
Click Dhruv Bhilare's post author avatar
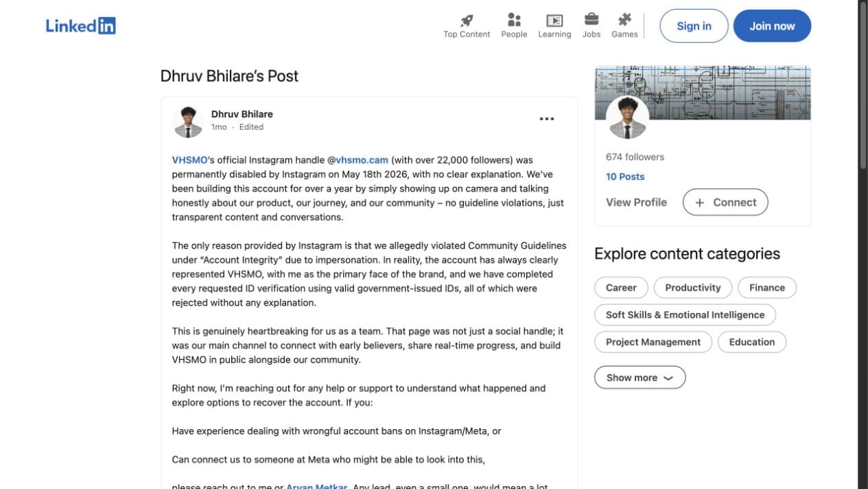[187, 122]
